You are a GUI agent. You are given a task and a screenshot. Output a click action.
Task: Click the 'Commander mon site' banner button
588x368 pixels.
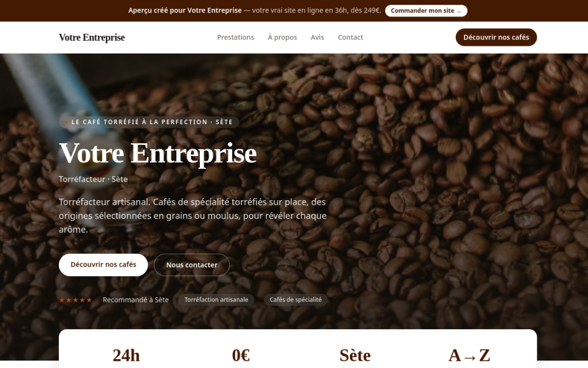click(426, 11)
